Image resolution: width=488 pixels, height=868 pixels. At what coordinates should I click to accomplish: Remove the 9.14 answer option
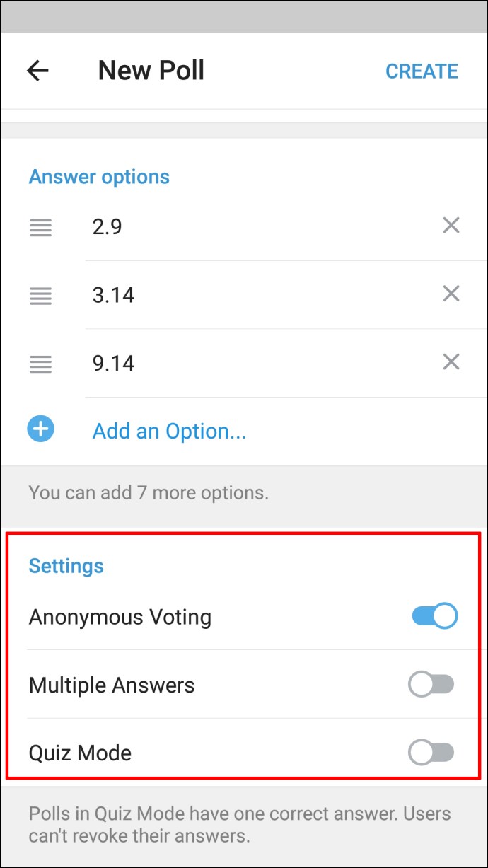click(451, 362)
